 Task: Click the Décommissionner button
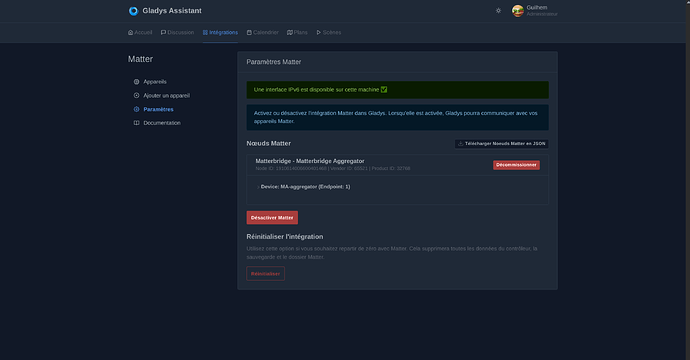[516, 165]
